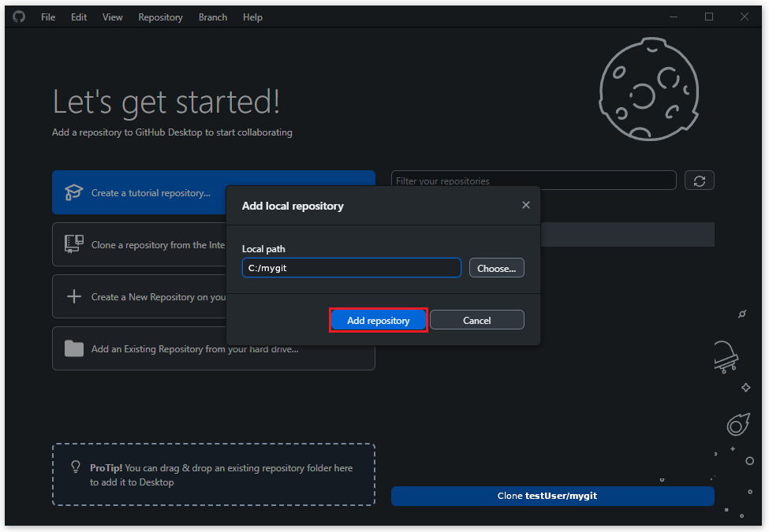Click the plus icon for New Repository

point(73,296)
